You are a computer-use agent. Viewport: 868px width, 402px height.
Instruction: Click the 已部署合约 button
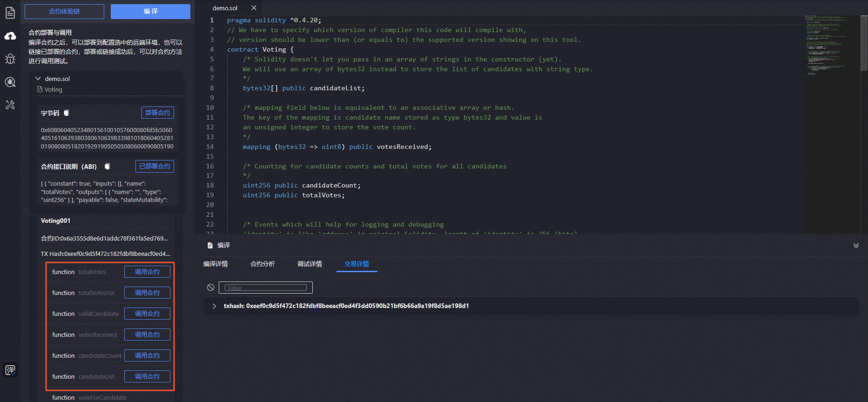click(155, 166)
